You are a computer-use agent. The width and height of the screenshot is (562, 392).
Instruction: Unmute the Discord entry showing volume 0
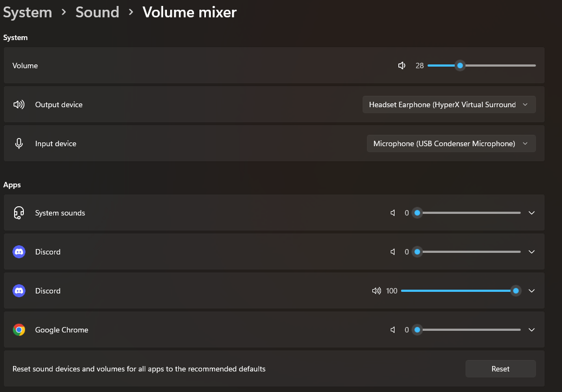coord(393,252)
